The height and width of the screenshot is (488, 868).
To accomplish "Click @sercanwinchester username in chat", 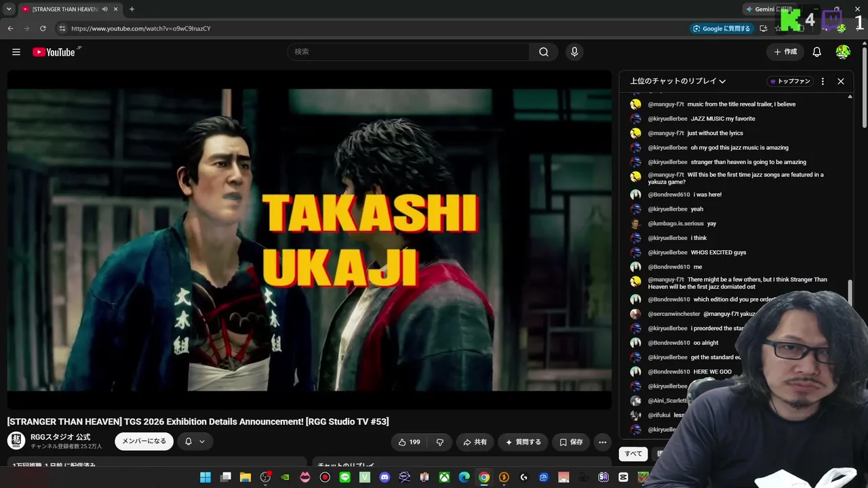I will tap(674, 314).
